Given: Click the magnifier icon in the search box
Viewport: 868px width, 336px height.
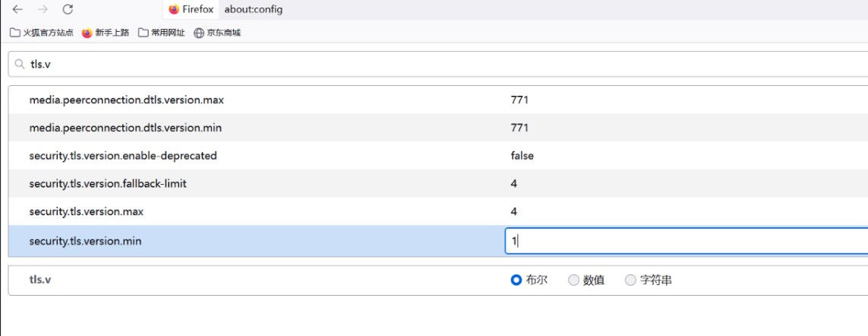Looking at the screenshot, I should coord(19,65).
